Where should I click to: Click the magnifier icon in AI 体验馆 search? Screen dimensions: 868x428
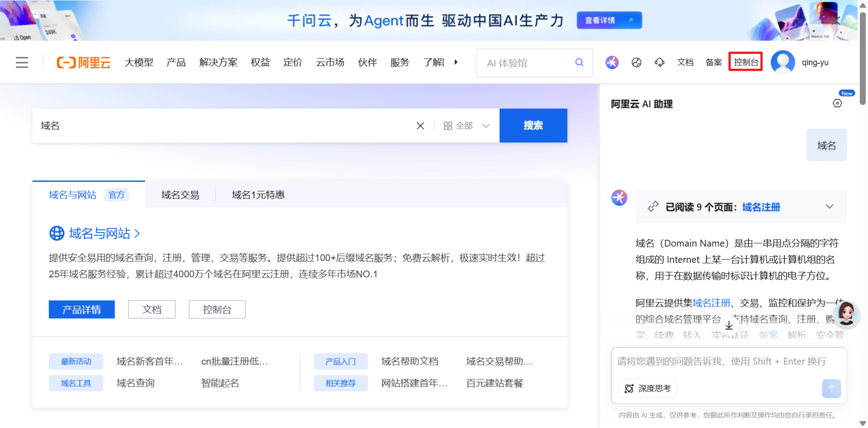click(579, 63)
